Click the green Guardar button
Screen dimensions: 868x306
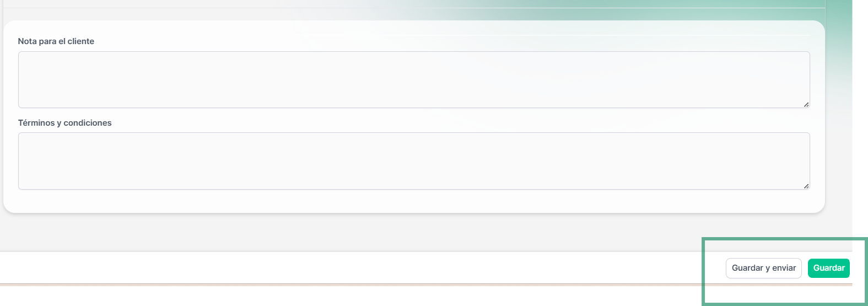point(828,268)
